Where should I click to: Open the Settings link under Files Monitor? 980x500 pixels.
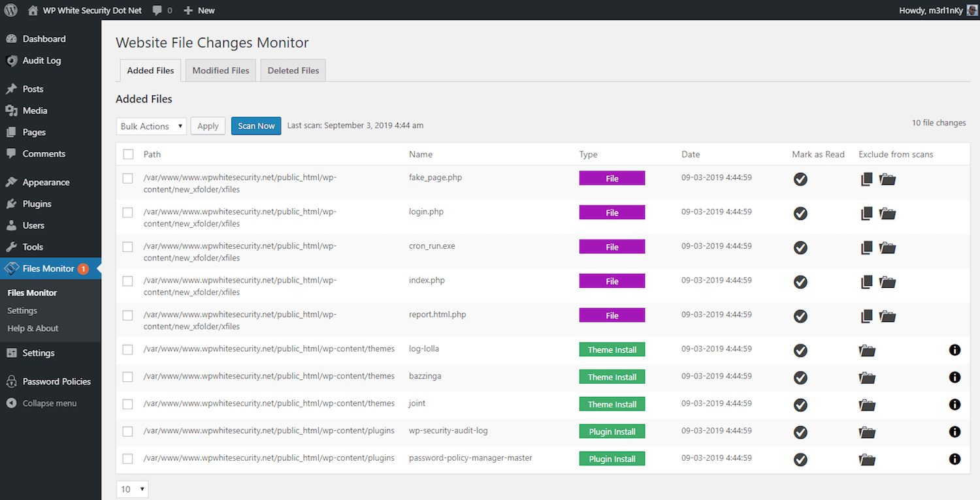tap(22, 310)
